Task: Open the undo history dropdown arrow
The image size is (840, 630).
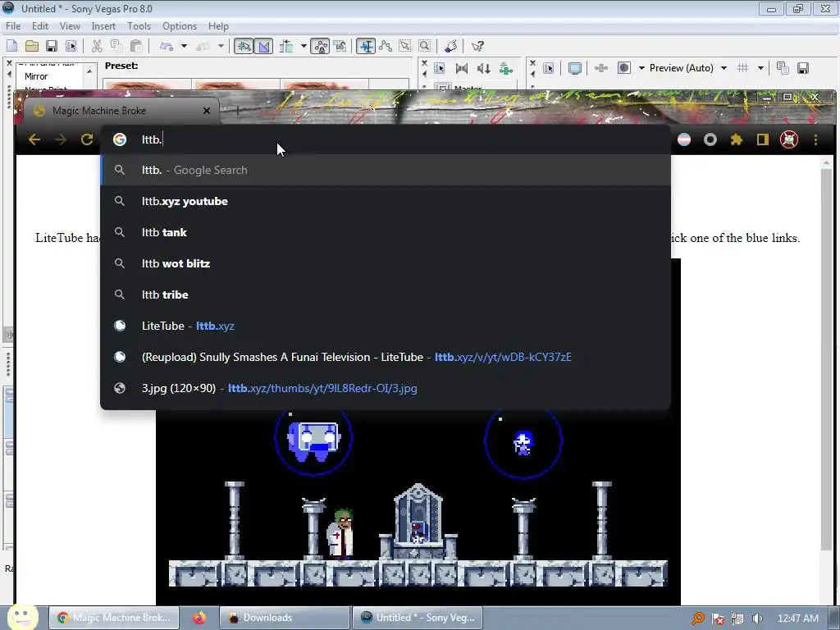Action: (x=184, y=46)
